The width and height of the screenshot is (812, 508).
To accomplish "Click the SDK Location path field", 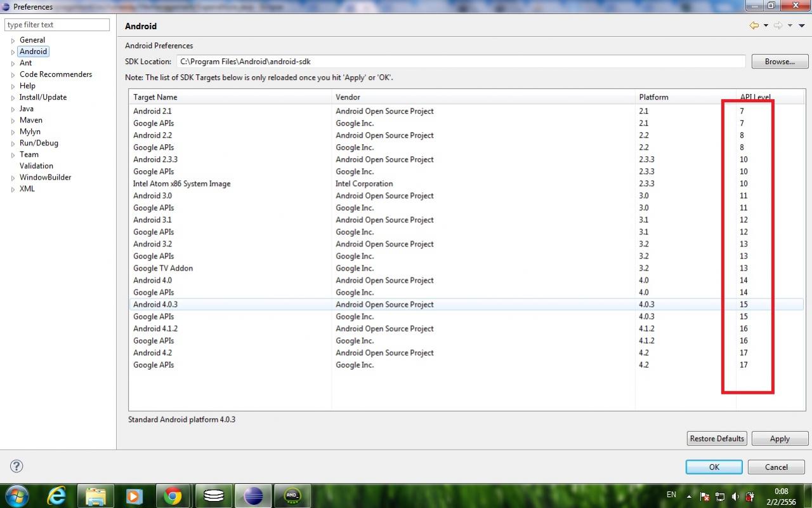I will (461, 62).
